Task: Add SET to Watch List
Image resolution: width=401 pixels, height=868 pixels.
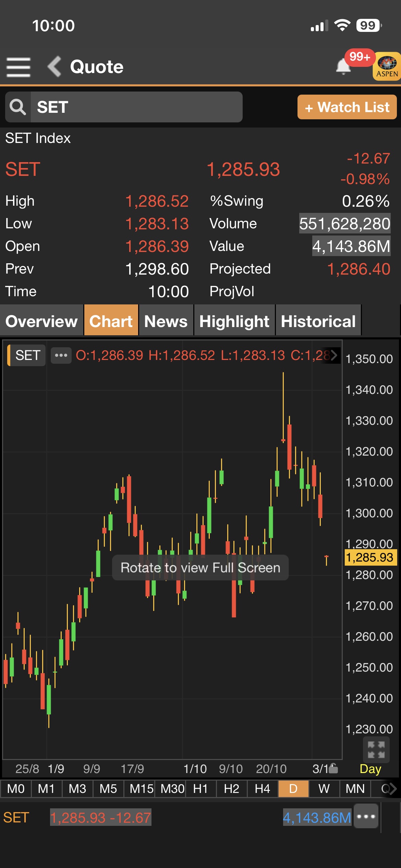Action: [347, 107]
